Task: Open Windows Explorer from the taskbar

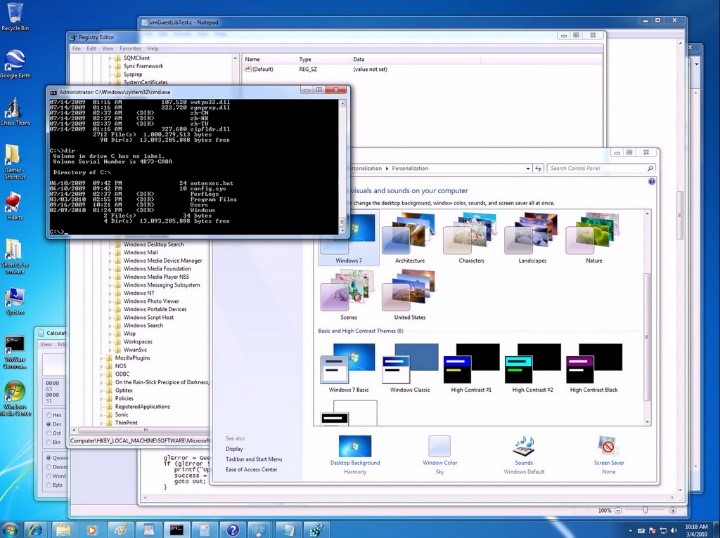Action: pos(63,529)
